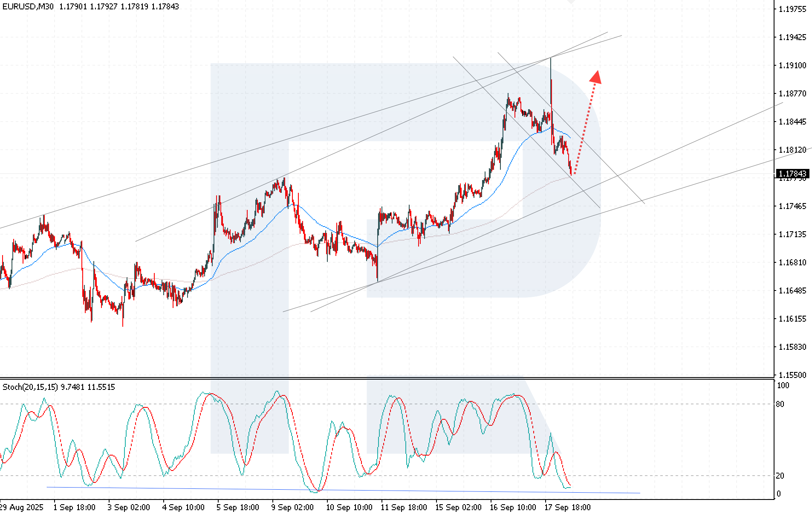Click the stochastic 100 scale label

(x=783, y=386)
